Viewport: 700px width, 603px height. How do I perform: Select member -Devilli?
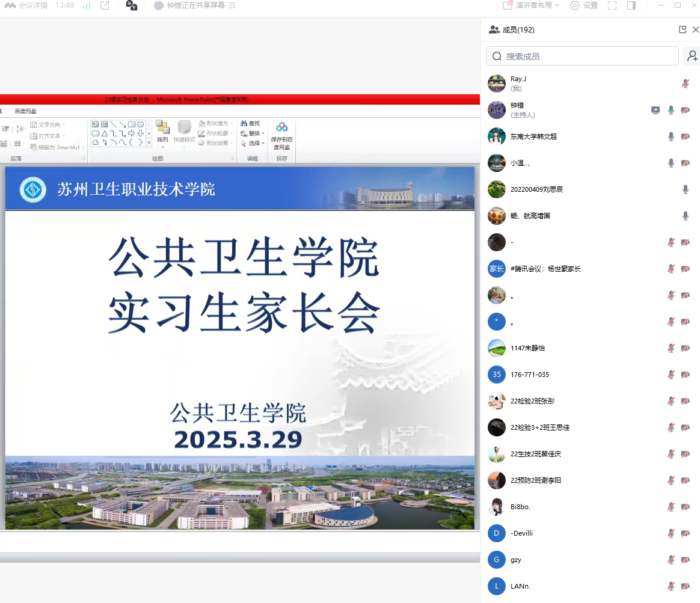coord(590,533)
